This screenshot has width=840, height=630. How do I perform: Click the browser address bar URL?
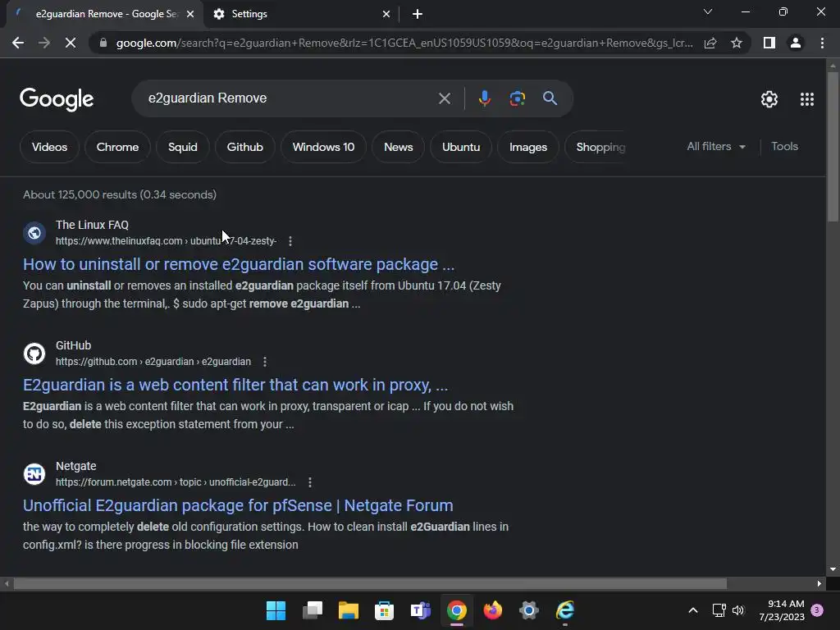pyautogui.click(x=404, y=43)
